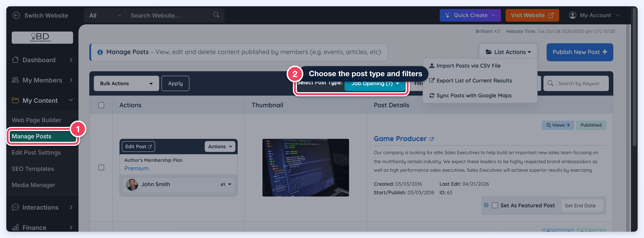Click the help question mark near Featured Post
Screen dimensions: 644x238
point(486,205)
